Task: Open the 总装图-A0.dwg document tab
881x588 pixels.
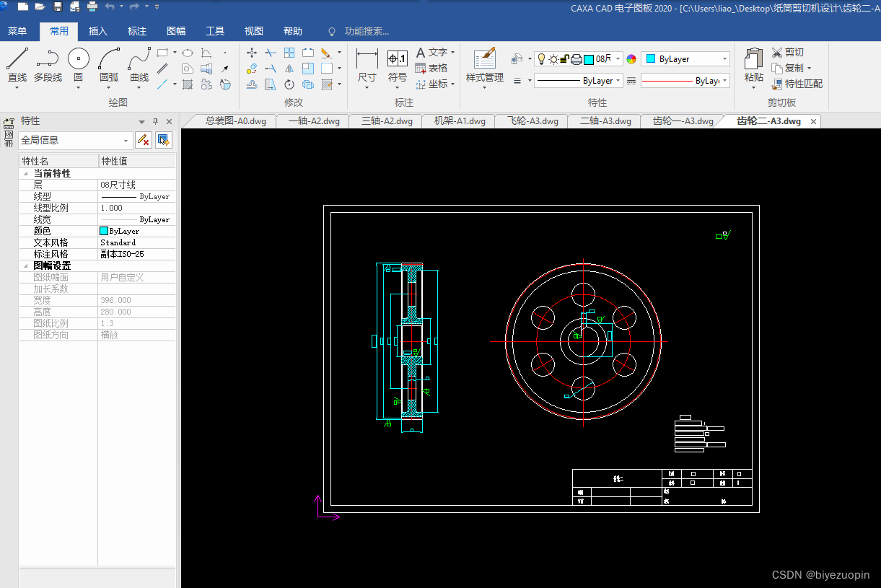Action: pyautogui.click(x=236, y=121)
